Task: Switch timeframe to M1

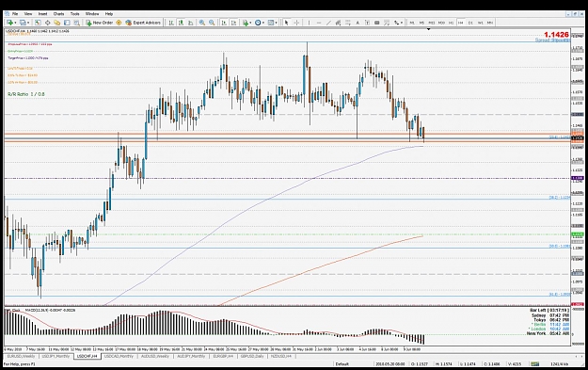Action: click(412, 23)
